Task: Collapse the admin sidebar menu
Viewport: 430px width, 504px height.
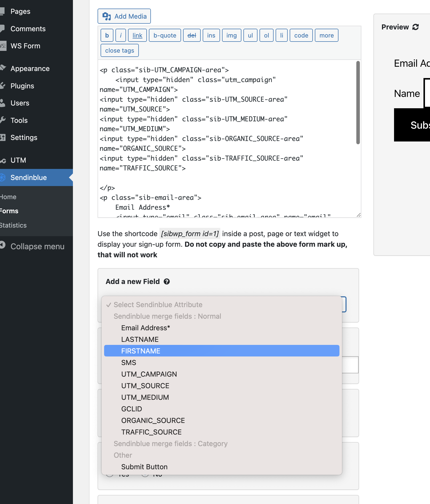Action: tap(37, 246)
